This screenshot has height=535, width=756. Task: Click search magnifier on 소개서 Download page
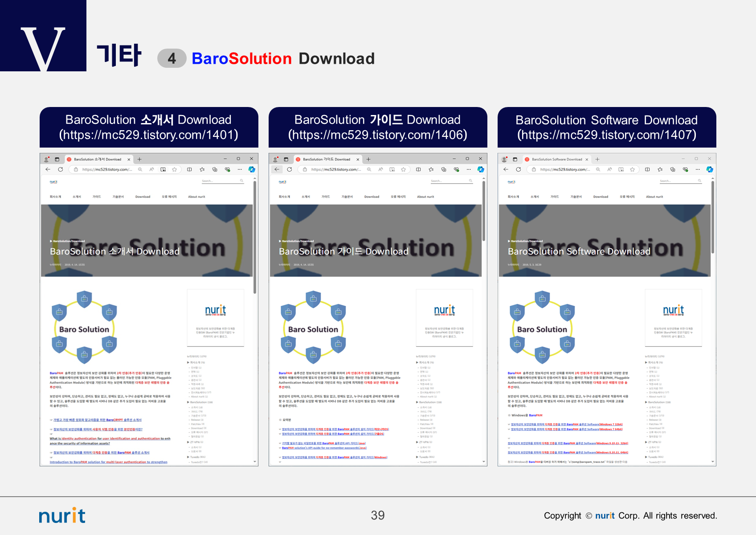point(242,181)
